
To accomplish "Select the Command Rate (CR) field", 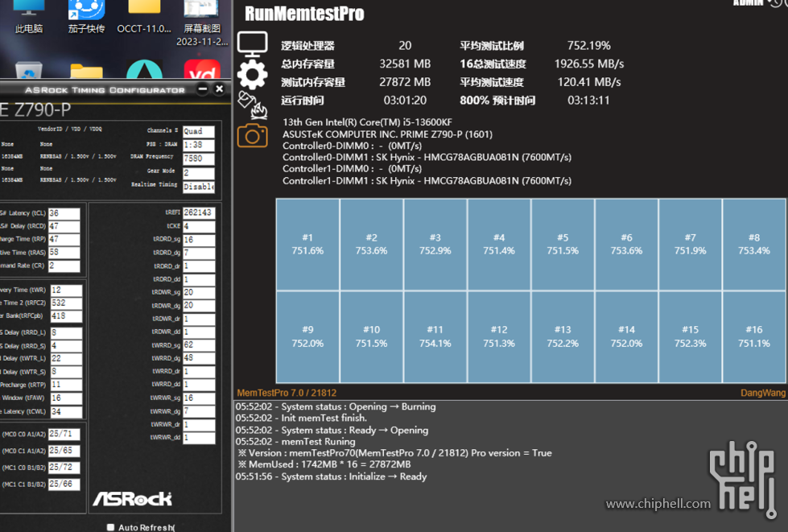I will point(64,266).
